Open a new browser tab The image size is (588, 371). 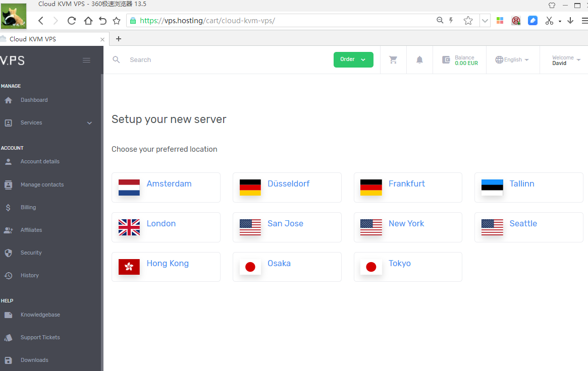119,38
